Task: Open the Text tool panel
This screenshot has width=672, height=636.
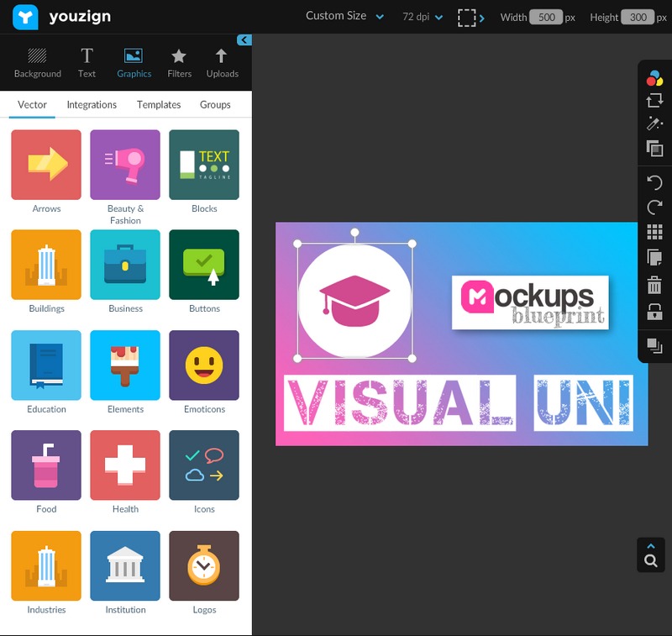Action: [87, 63]
